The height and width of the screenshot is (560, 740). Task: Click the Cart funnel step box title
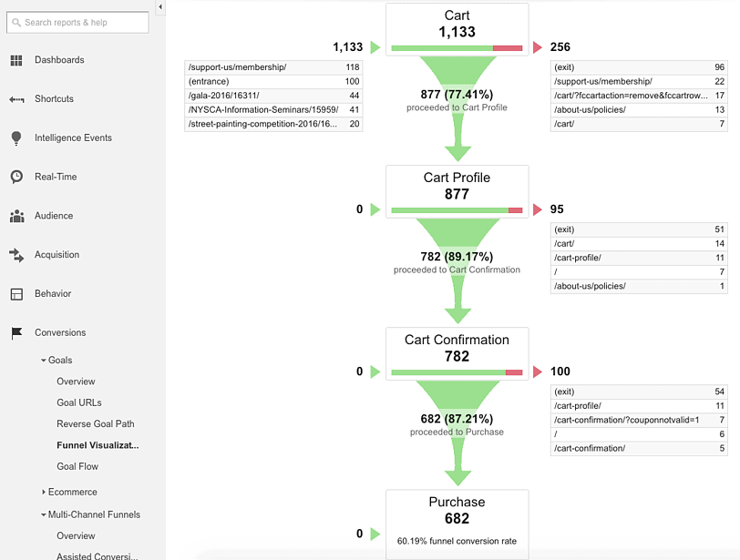(457, 15)
